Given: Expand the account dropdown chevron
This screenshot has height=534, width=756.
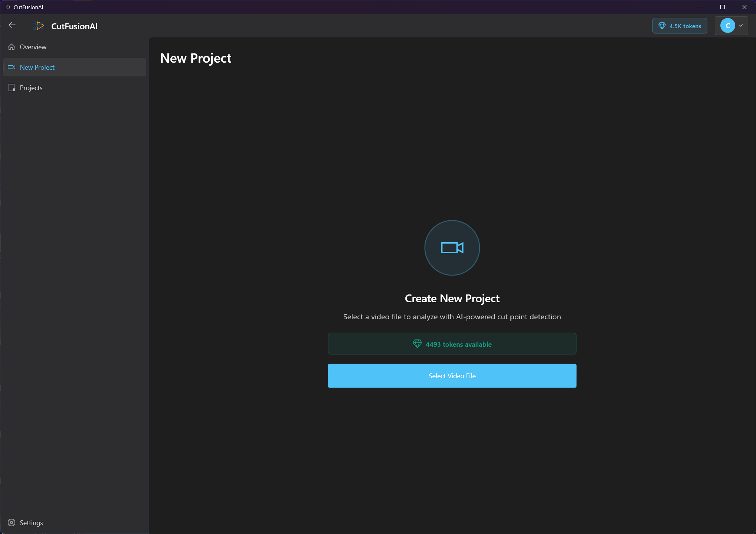Looking at the screenshot, I should point(741,26).
